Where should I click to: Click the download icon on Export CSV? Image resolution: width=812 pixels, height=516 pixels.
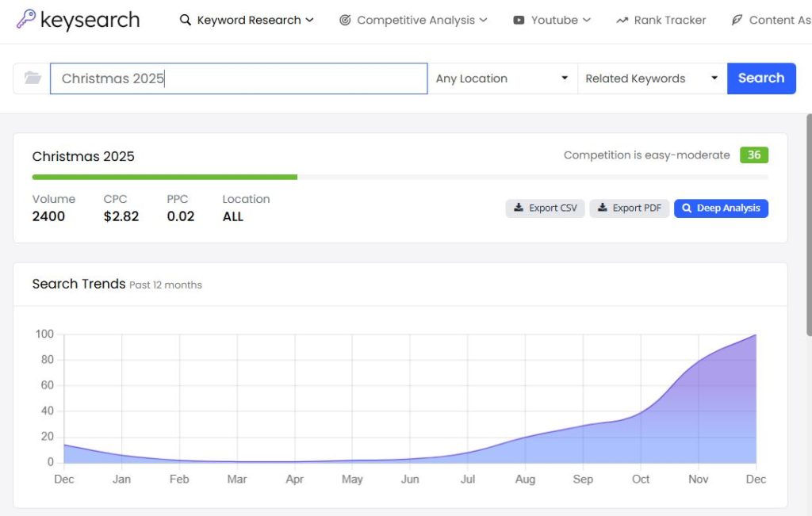(x=519, y=208)
